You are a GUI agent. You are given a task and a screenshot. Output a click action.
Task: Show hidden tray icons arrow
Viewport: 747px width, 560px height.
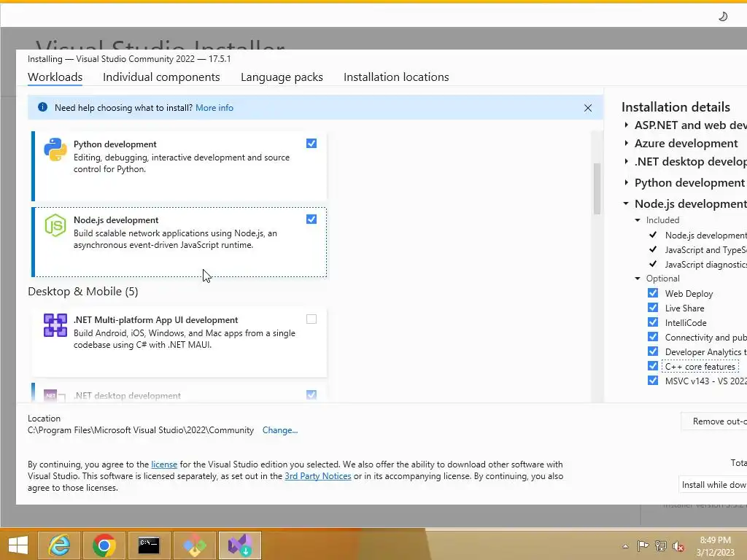click(625, 546)
